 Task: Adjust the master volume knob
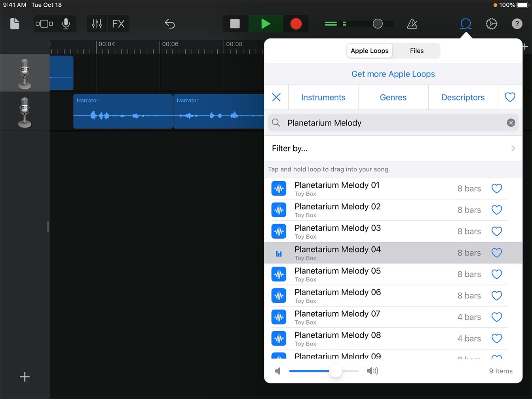click(x=378, y=24)
